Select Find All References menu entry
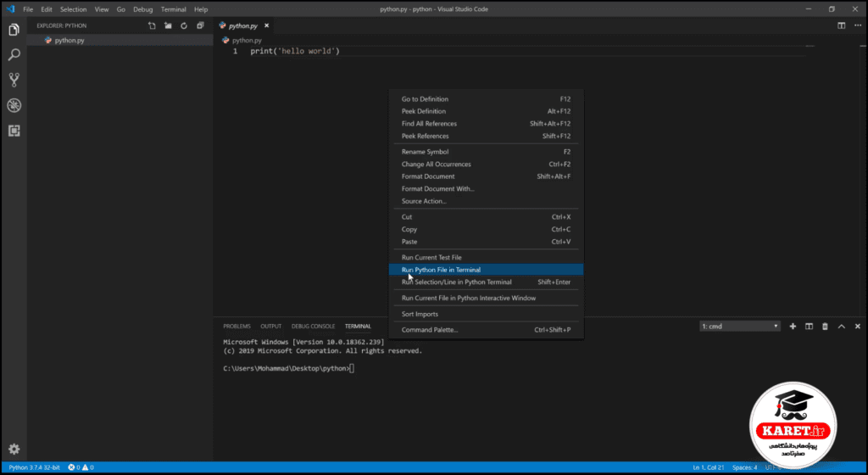 click(x=486, y=124)
